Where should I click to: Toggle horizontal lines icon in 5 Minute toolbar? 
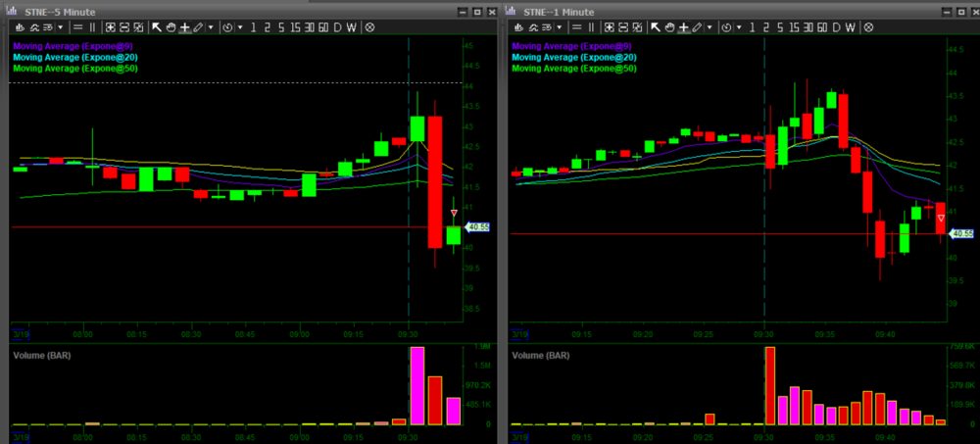coord(77,27)
